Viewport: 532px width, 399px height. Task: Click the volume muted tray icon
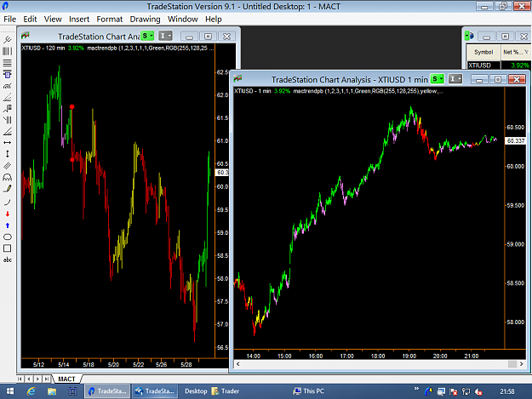[x=478, y=392]
